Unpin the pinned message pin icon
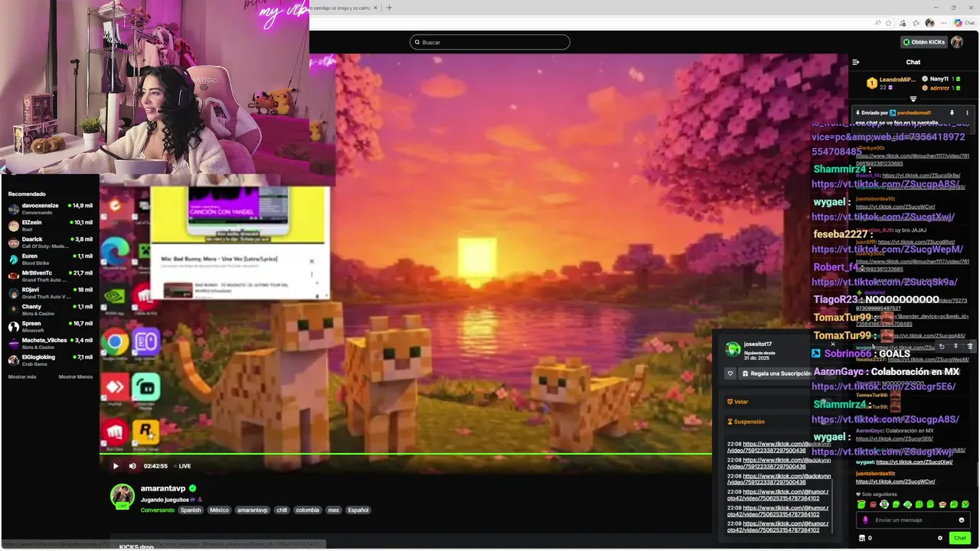980x551 pixels. 952,112
